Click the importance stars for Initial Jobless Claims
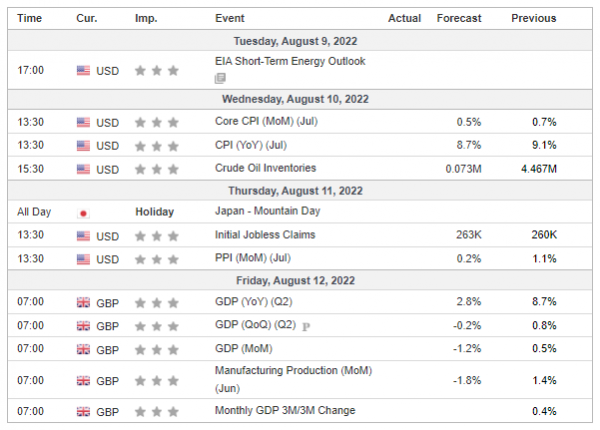The image size is (600, 430). click(x=157, y=235)
